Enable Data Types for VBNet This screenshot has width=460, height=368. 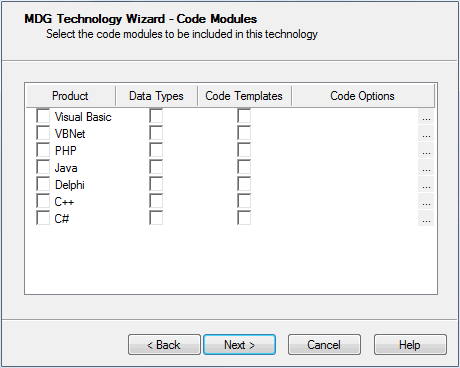point(156,133)
